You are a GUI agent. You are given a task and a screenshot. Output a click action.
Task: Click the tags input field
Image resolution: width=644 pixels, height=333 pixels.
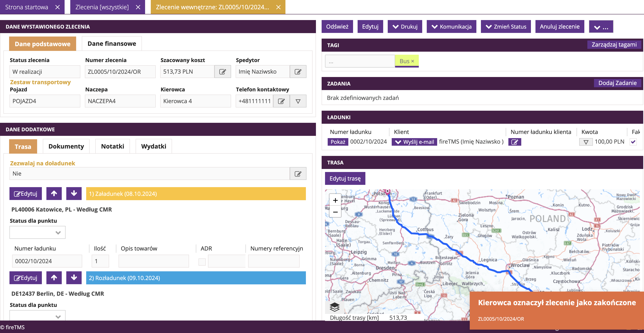(x=360, y=61)
